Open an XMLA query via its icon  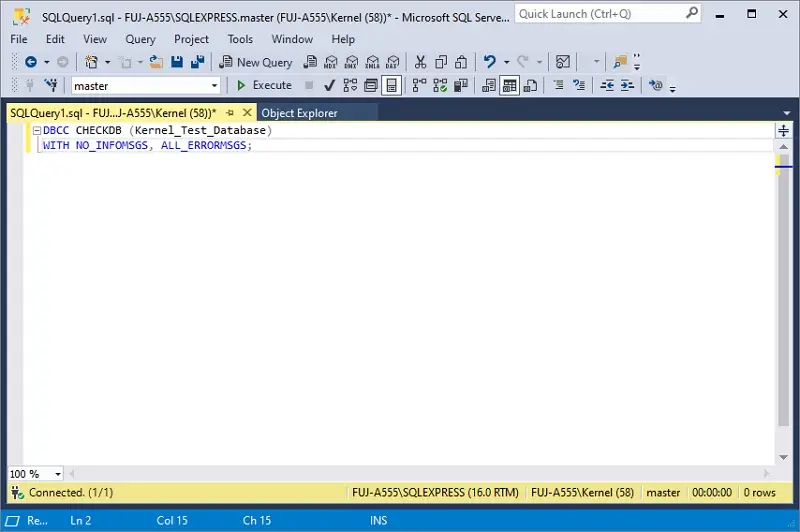pyautogui.click(x=372, y=62)
